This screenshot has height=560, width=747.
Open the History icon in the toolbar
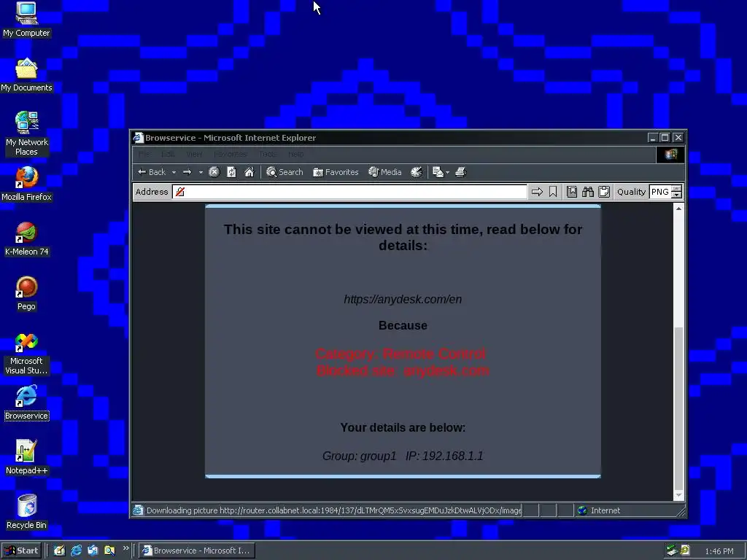click(x=417, y=172)
